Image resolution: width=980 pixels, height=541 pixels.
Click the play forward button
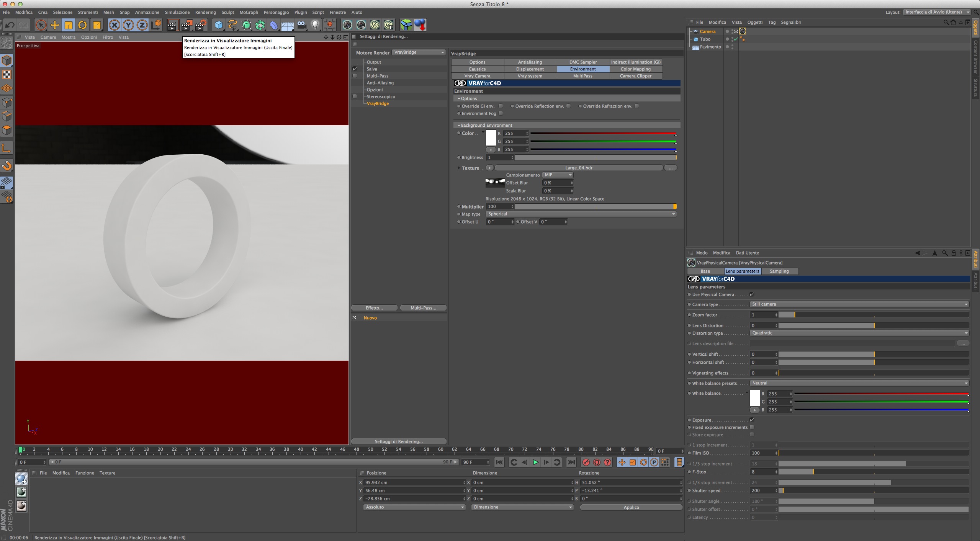535,462
